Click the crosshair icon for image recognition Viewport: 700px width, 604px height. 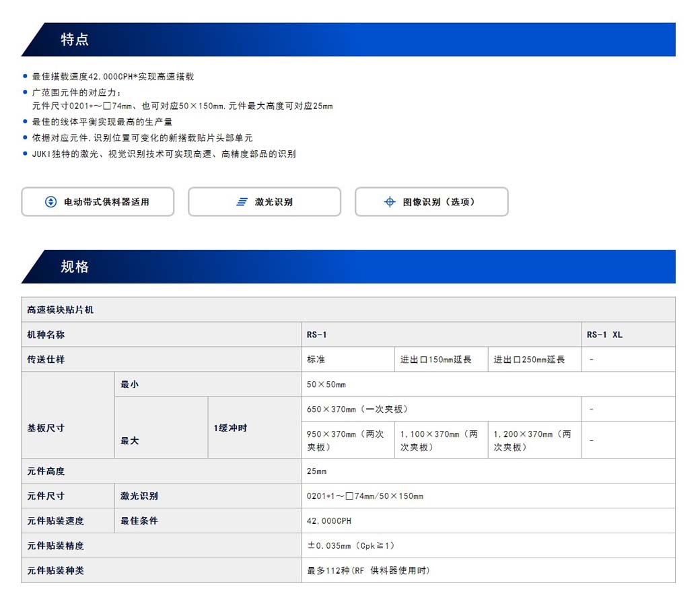pos(389,202)
